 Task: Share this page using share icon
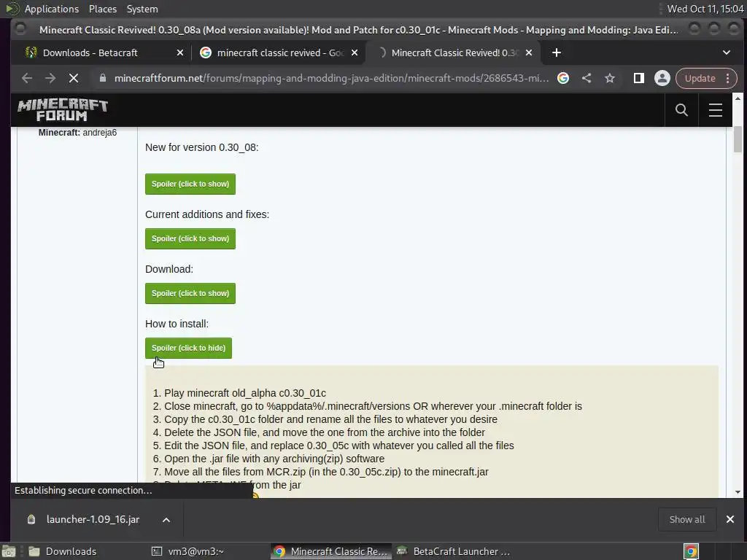587,78
